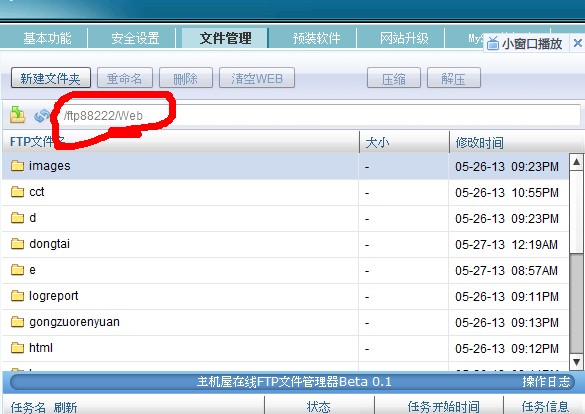Click the 新建文件夹 button
Image resolution: width=585 pixels, height=414 pixels.
[51, 78]
